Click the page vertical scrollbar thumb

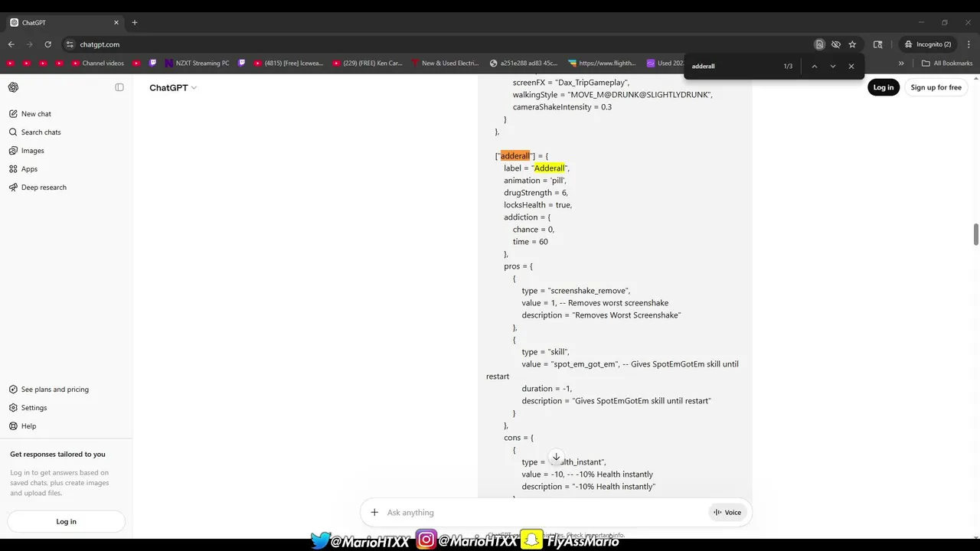[976, 235]
